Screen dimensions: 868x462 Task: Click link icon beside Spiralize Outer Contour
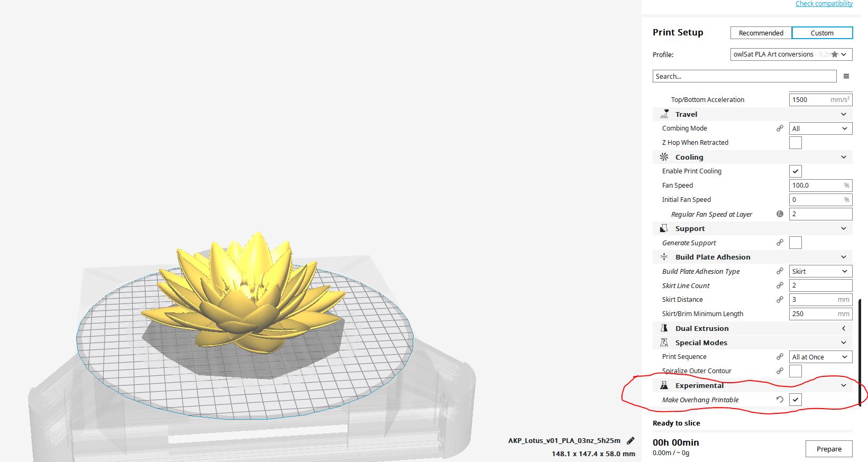[x=780, y=371]
